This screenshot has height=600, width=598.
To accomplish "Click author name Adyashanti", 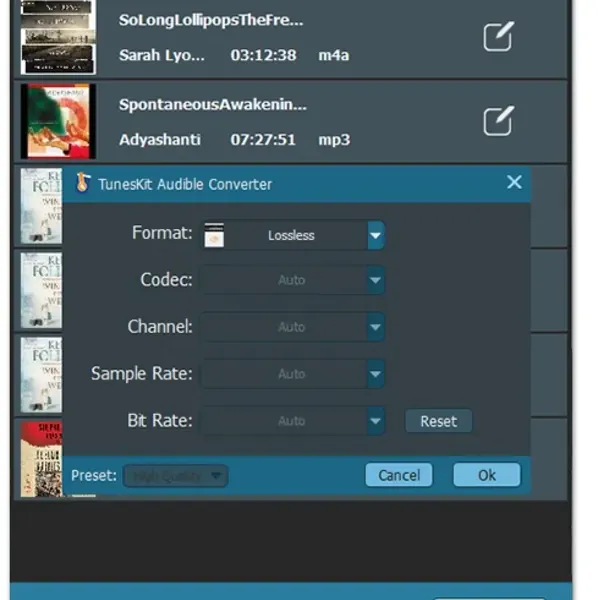I will (x=160, y=140).
